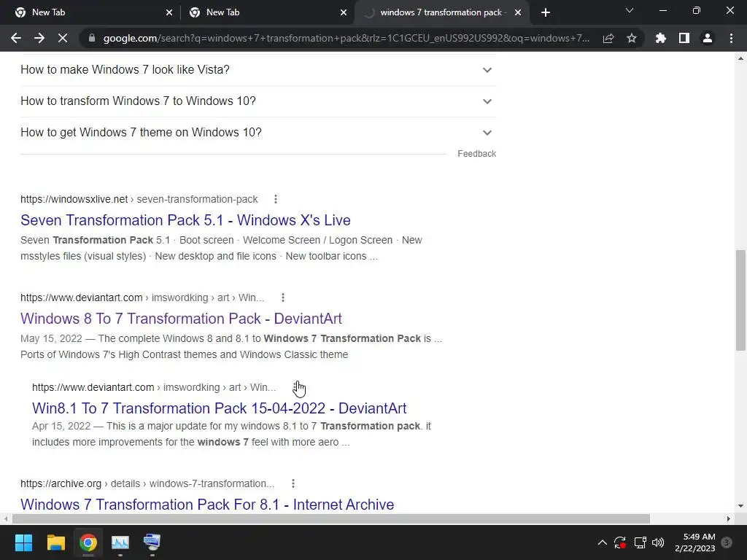The height and width of the screenshot is (560, 747).
Task: Open 'Seven Transformation Pack 5.1' result
Action: [x=185, y=220]
